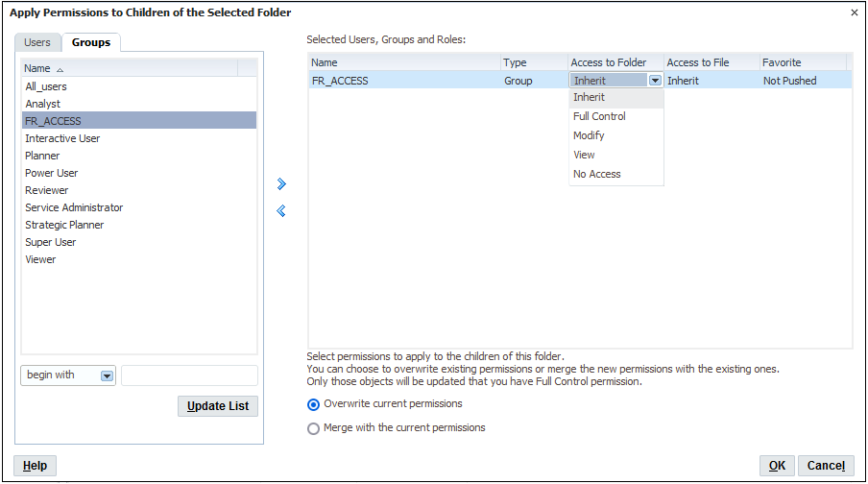
Task: Click the OK button
Action: (777, 466)
